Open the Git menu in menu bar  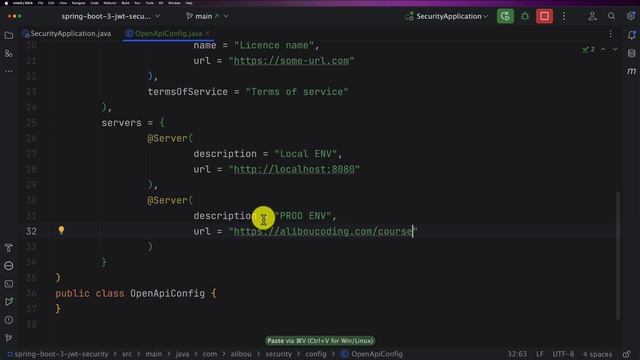[x=160, y=3]
